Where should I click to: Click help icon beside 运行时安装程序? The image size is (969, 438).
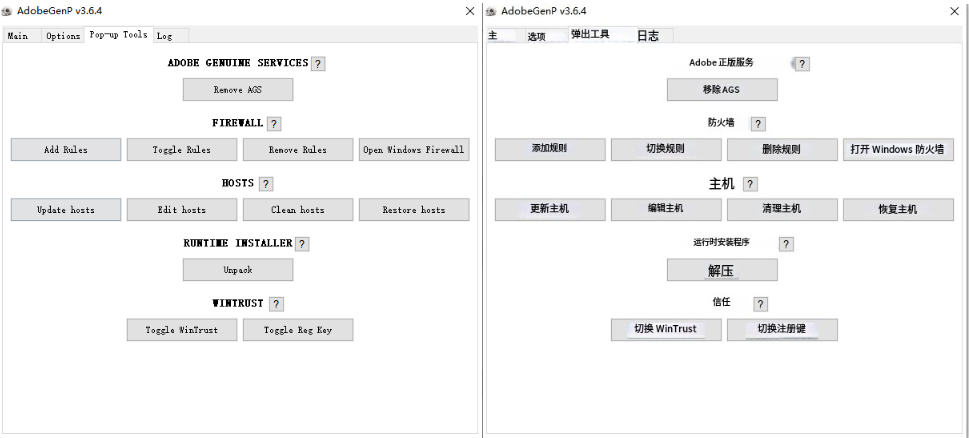(x=785, y=244)
